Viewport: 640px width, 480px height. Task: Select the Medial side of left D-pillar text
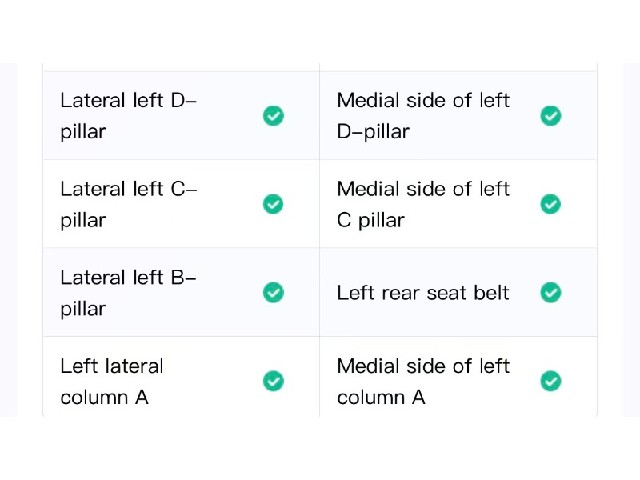(x=423, y=116)
